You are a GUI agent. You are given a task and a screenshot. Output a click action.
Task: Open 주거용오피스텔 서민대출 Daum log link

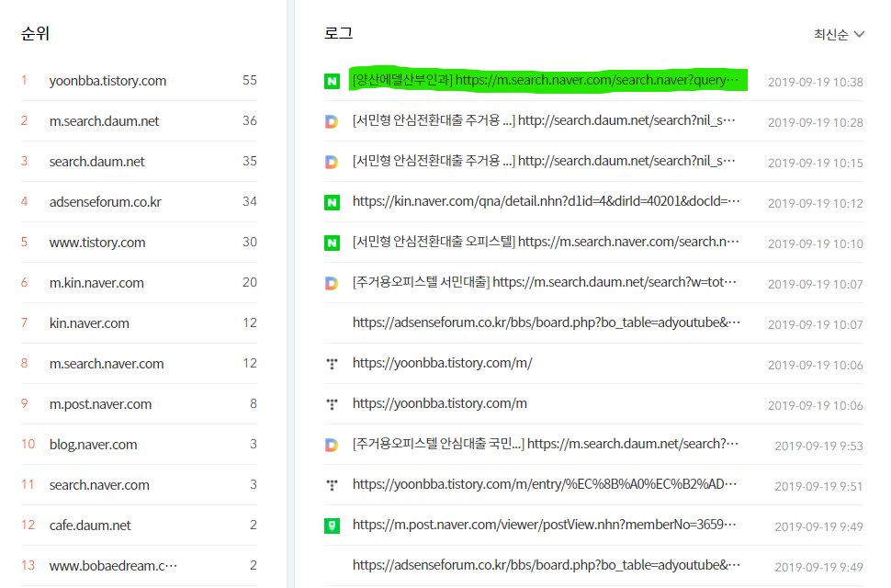pos(545,282)
